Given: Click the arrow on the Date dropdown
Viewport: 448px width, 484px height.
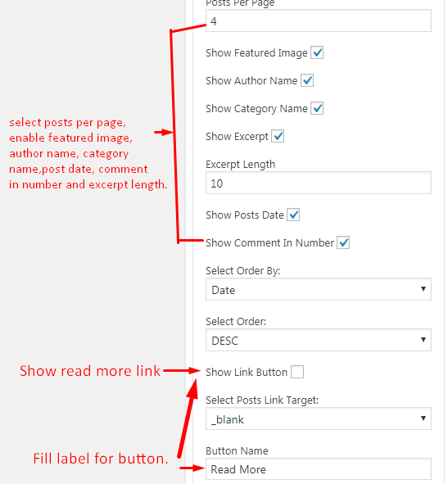Looking at the screenshot, I should (423, 289).
